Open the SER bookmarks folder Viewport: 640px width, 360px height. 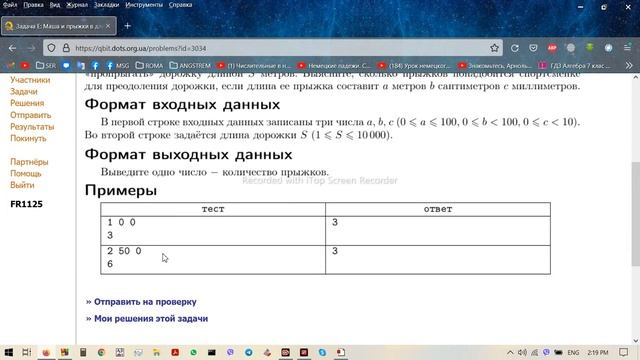[x=46, y=65]
